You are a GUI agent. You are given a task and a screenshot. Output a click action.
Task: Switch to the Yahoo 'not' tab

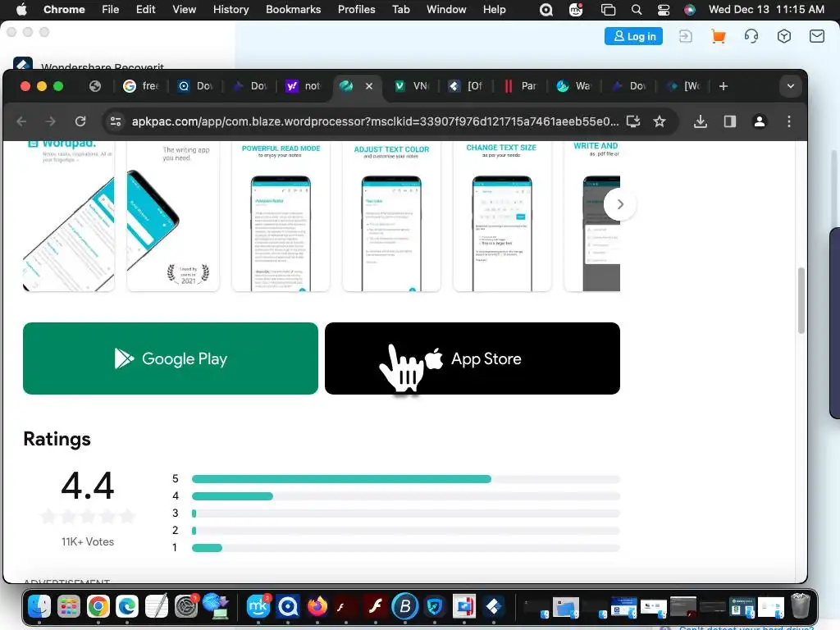point(303,86)
